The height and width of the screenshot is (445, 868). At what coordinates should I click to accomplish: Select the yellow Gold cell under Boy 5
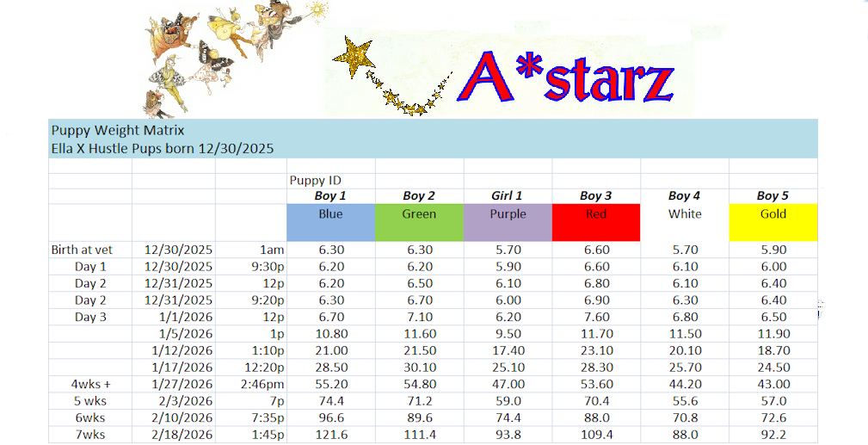pyautogui.click(x=773, y=222)
